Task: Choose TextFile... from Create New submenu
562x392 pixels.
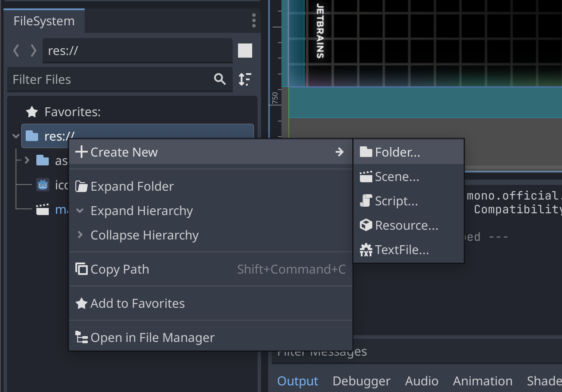Action: tap(401, 250)
